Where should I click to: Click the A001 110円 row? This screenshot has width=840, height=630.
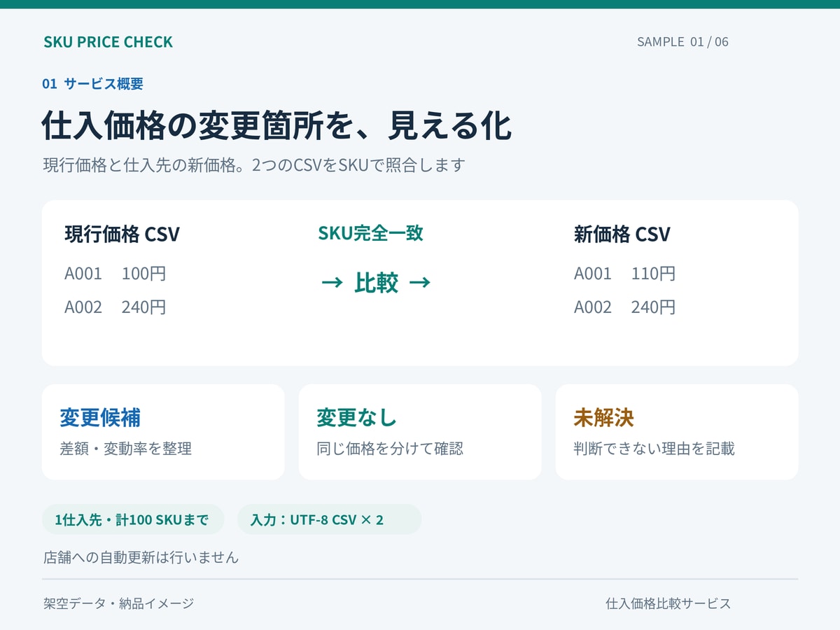point(624,274)
